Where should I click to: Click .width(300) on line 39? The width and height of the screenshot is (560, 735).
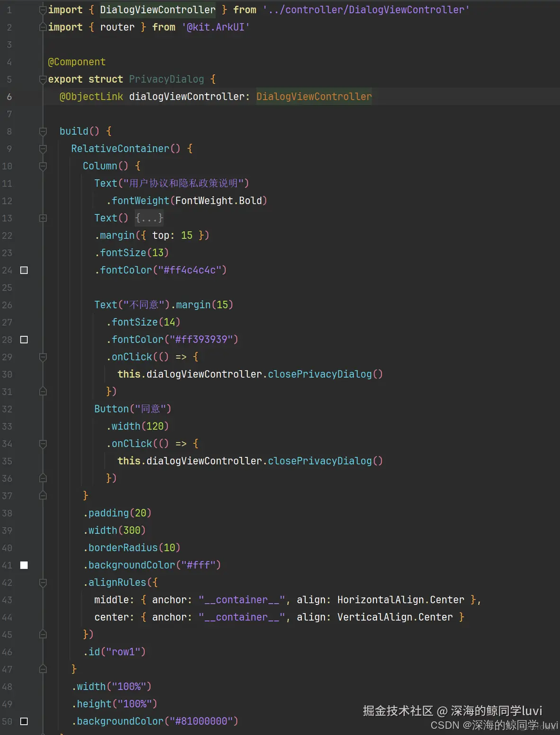pos(114,531)
